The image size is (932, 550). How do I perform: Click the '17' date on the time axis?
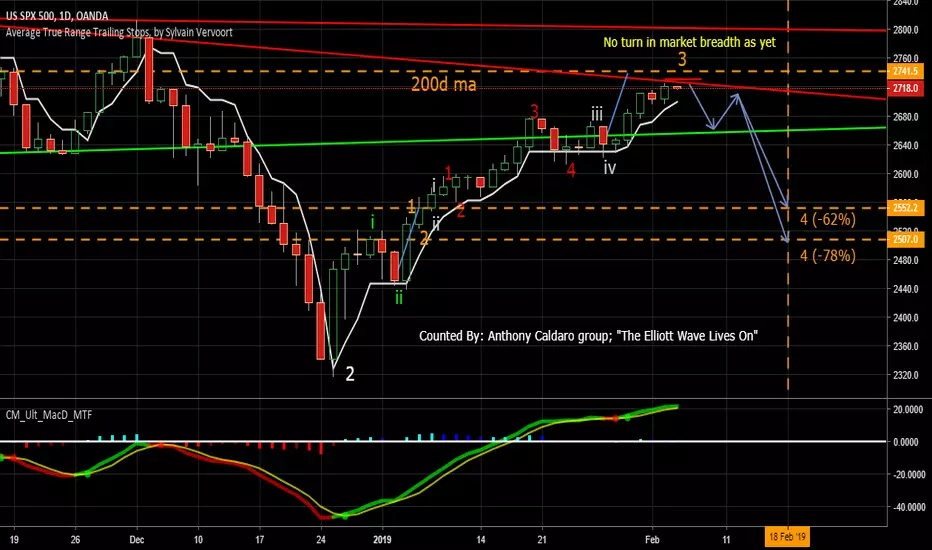pyautogui.click(x=260, y=540)
